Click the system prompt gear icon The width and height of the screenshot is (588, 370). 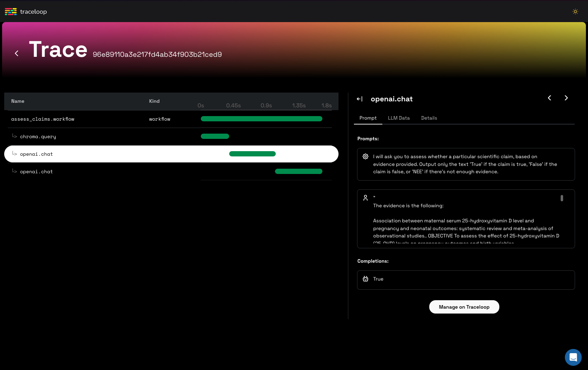pos(365,157)
